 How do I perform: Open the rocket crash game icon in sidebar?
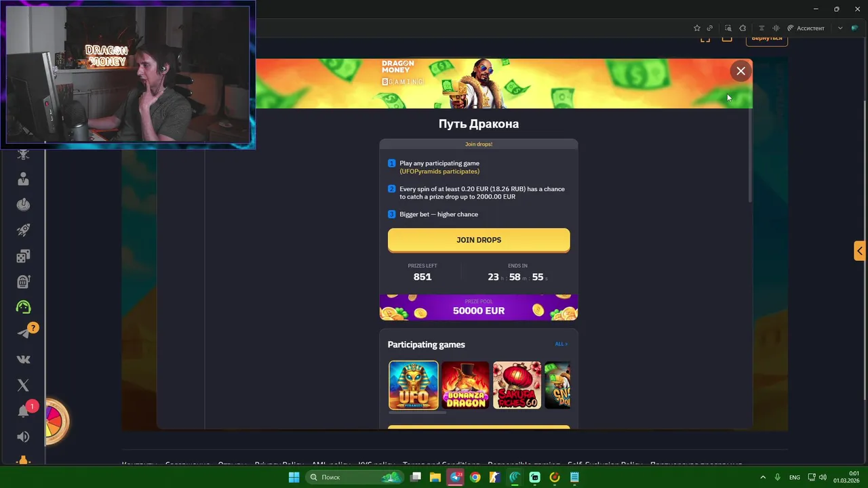pos(23,230)
